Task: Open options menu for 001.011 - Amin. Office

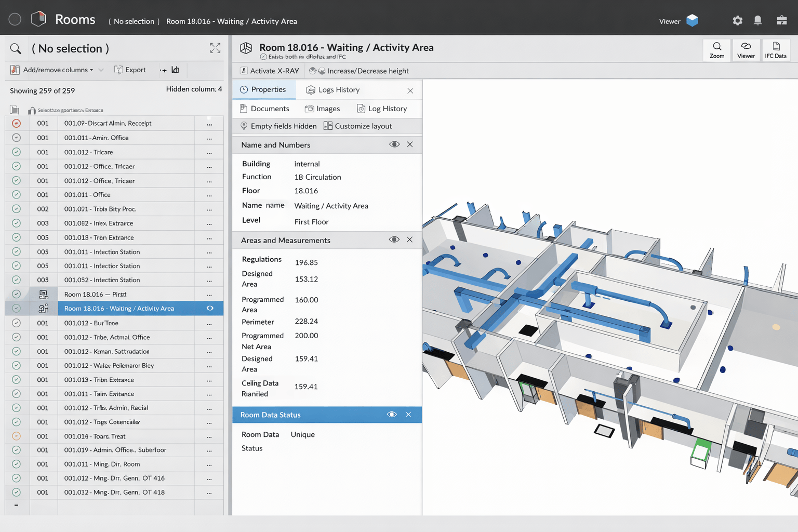Action: 209,138
